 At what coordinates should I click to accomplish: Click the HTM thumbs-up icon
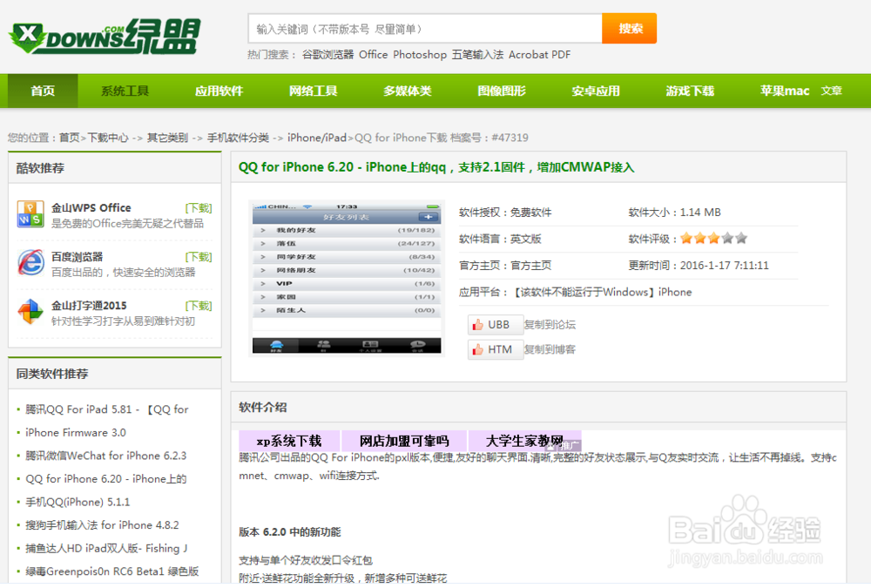pos(477,349)
